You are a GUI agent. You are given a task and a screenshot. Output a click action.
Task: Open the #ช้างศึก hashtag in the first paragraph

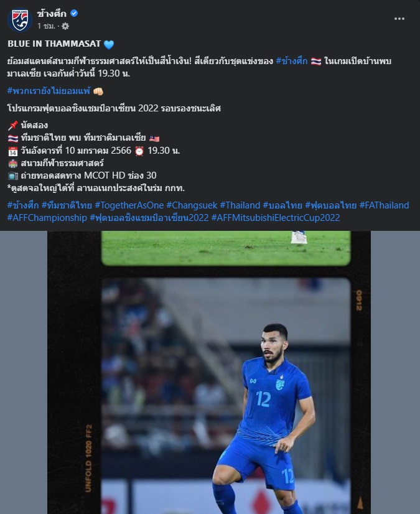click(292, 61)
